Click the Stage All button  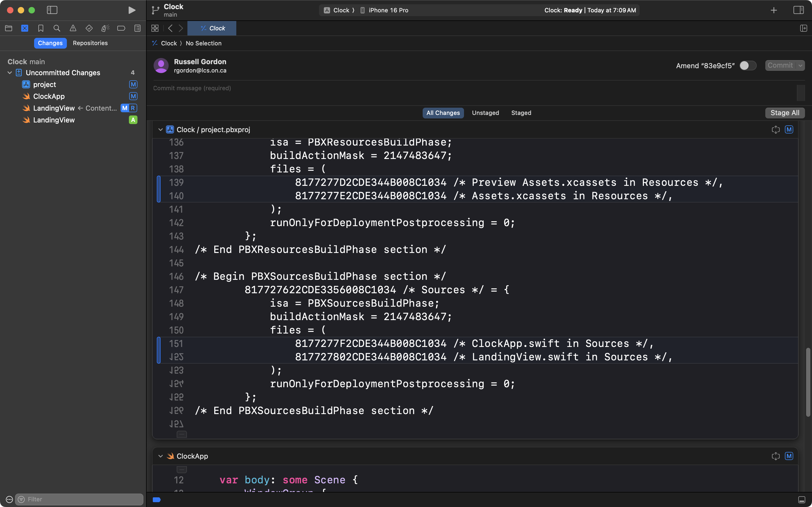point(785,113)
